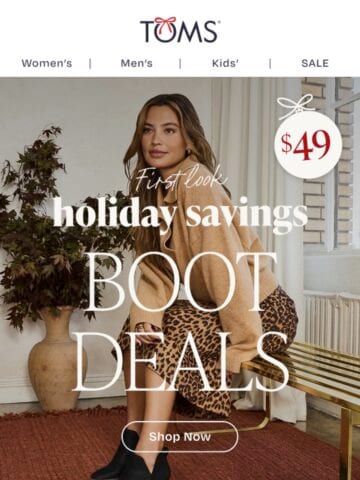Click the large DEALS headline text
This screenshot has width=360, height=480.
click(181, 361)
